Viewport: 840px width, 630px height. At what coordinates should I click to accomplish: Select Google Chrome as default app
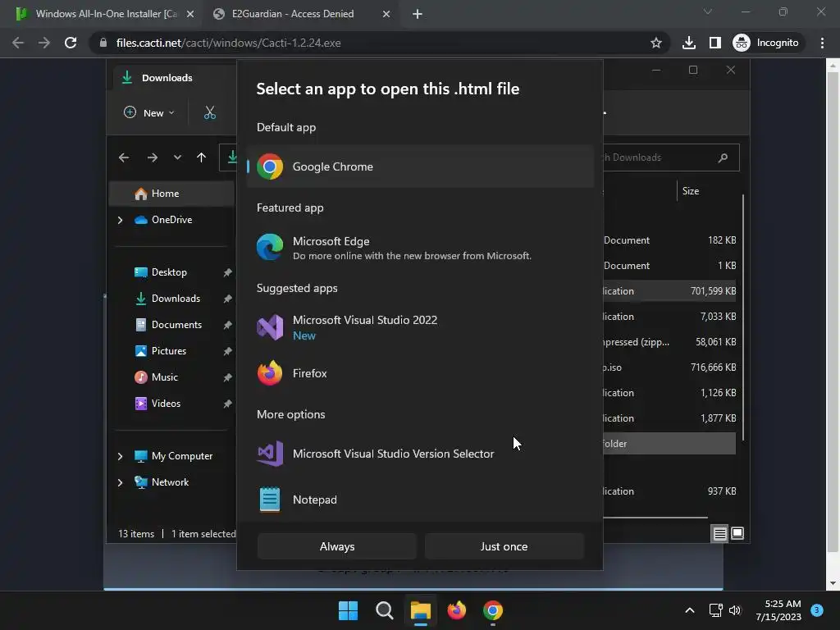pos(420,167)
